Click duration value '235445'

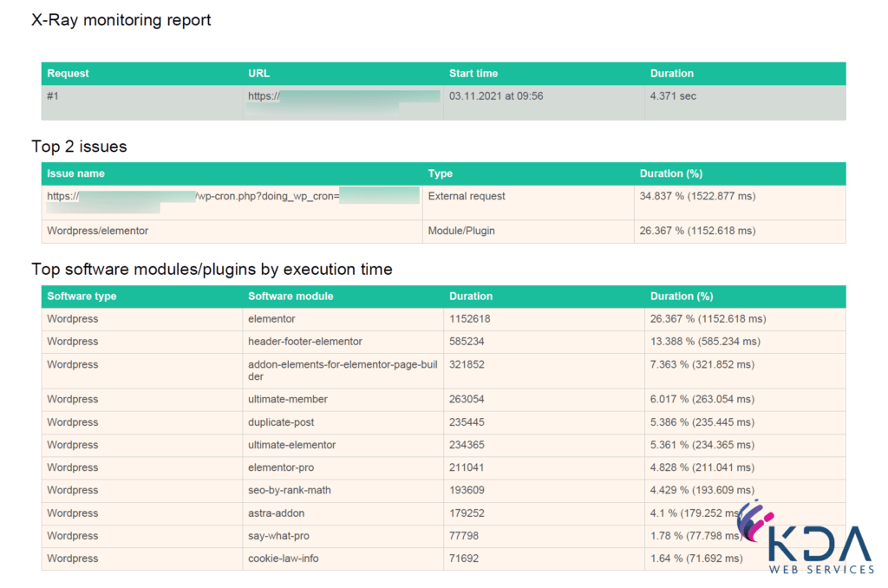467,422
